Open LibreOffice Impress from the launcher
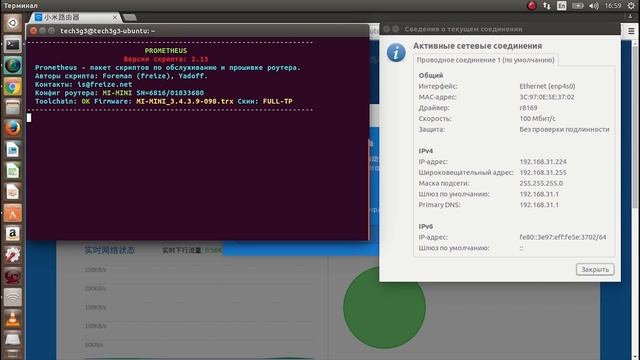Image resolution: width=640 pixels, height=360 pixels. pyautogui.click(x=12, y=192)
